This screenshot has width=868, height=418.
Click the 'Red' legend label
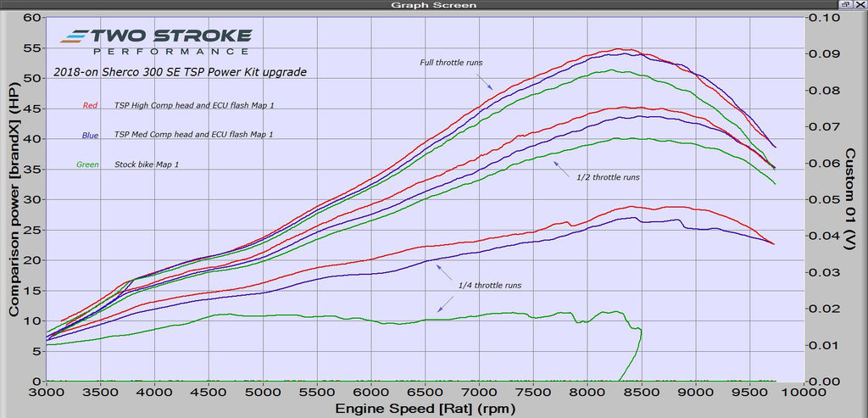tap(90, 104)
